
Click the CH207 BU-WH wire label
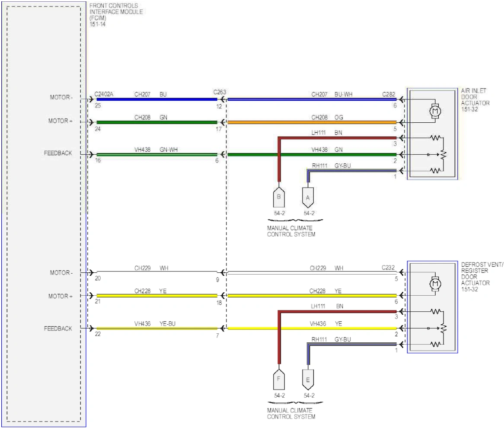click(x=332, y=94)
